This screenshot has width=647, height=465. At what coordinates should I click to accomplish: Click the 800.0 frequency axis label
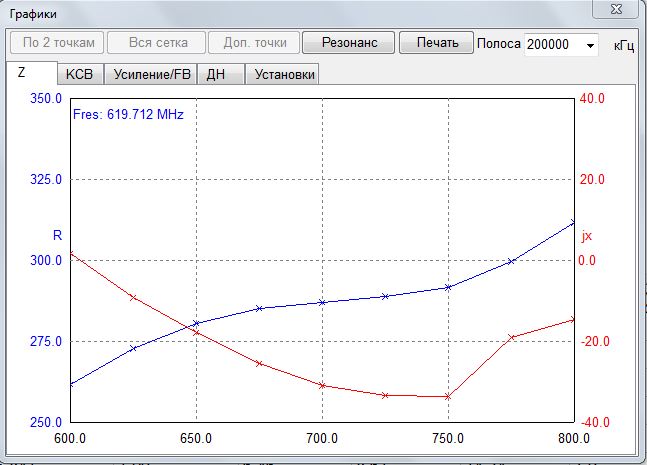574,438
